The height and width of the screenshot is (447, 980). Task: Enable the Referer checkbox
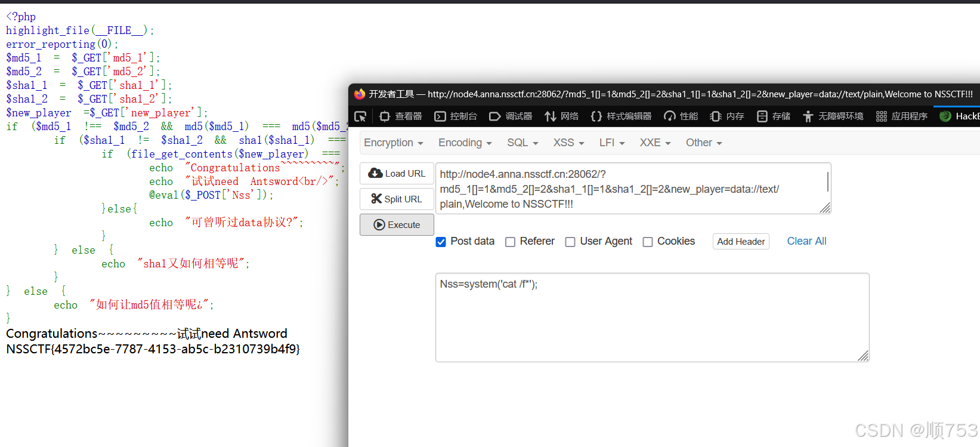click(510, 242)
